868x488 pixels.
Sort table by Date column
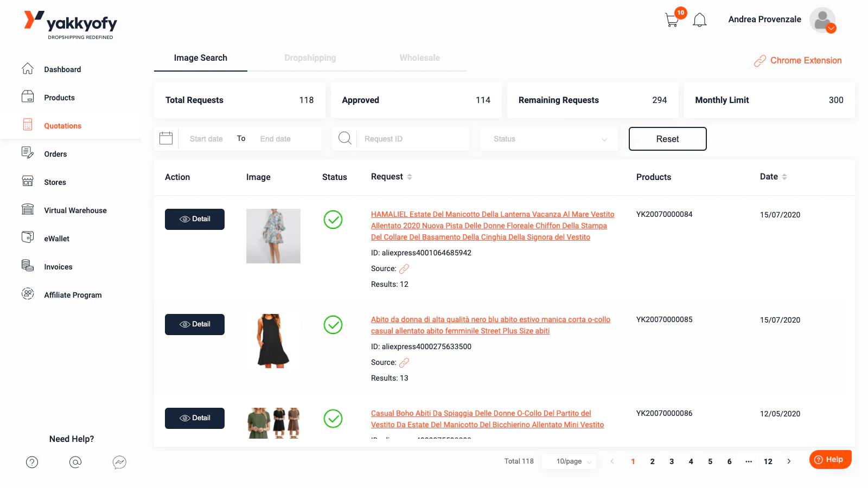tap(784, 177)
